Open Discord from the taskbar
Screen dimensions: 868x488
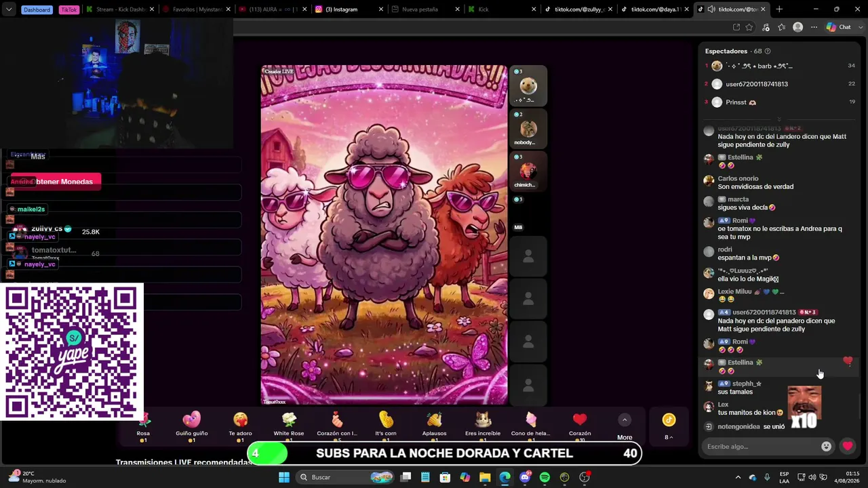[525, 477]
